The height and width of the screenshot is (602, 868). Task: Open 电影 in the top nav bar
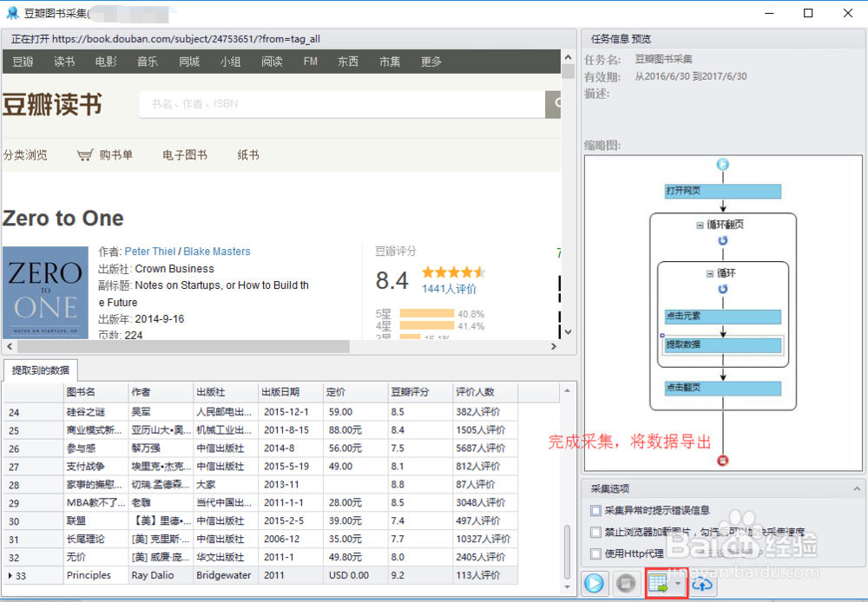coord(106,62)
